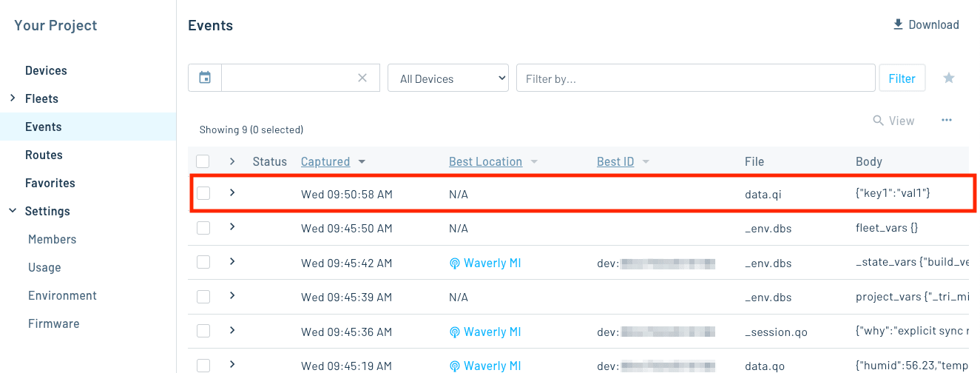
Task: Open Routes in the sidebar
Action: coord(44,155)
